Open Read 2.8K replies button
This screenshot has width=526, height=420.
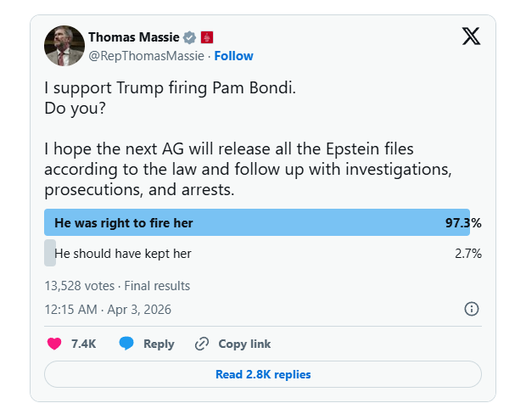pos(263,374)
